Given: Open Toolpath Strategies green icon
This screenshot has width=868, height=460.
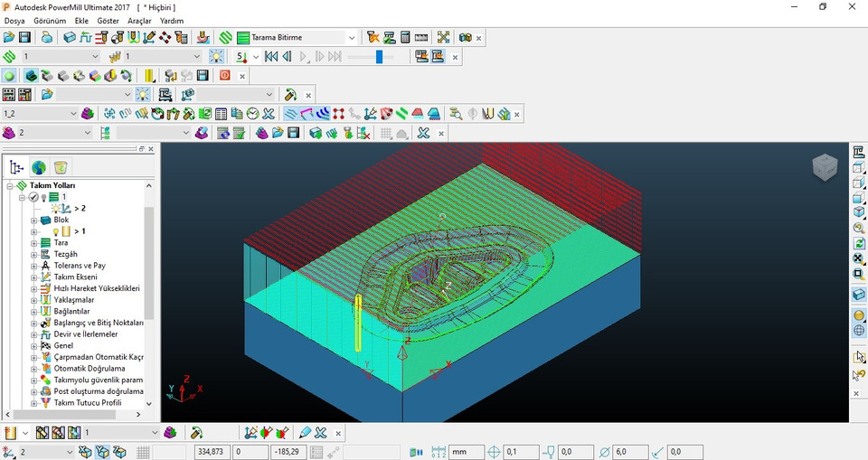Looking at the screenshot, I should tap(225, 38).
